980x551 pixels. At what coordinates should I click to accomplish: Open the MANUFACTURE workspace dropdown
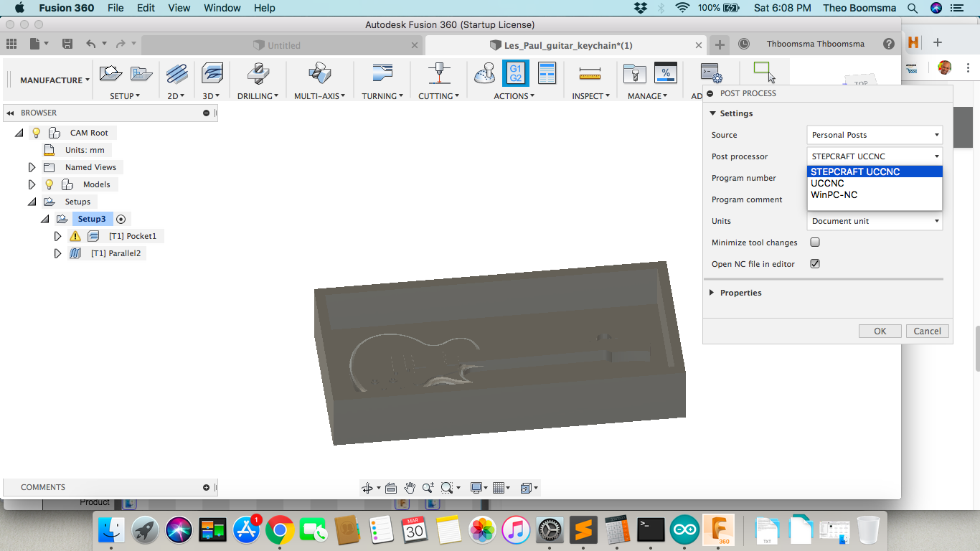click(x=55, y=80)
